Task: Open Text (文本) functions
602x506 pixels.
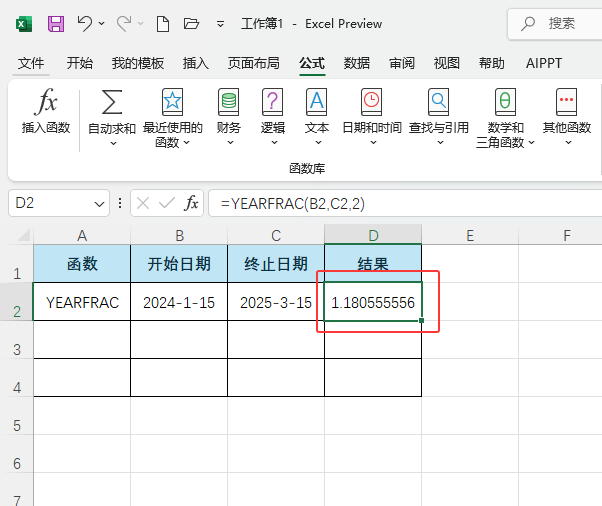Action: point(317,117)
